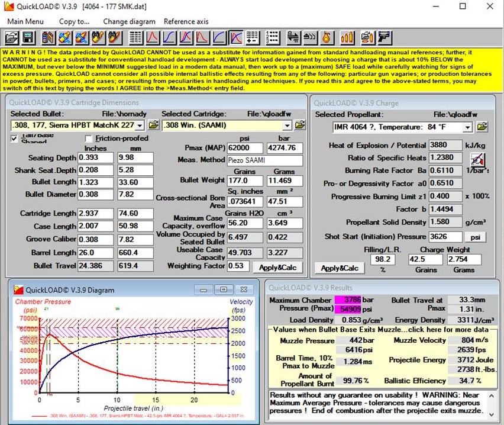Click the flying bullet toolbar icon

point(309,38)
